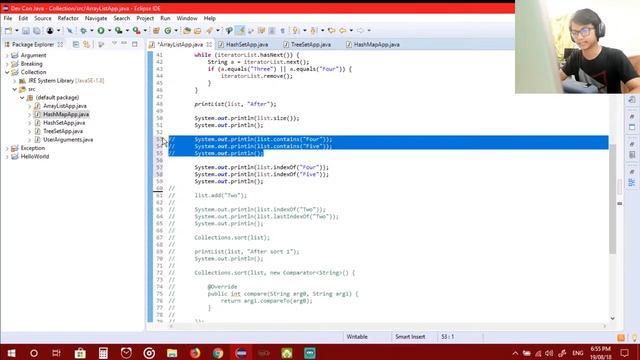Viewport: 640px width, 360px height.
Task: Click Collapse All in Package Explorer
Action: (x=76, y=44)
